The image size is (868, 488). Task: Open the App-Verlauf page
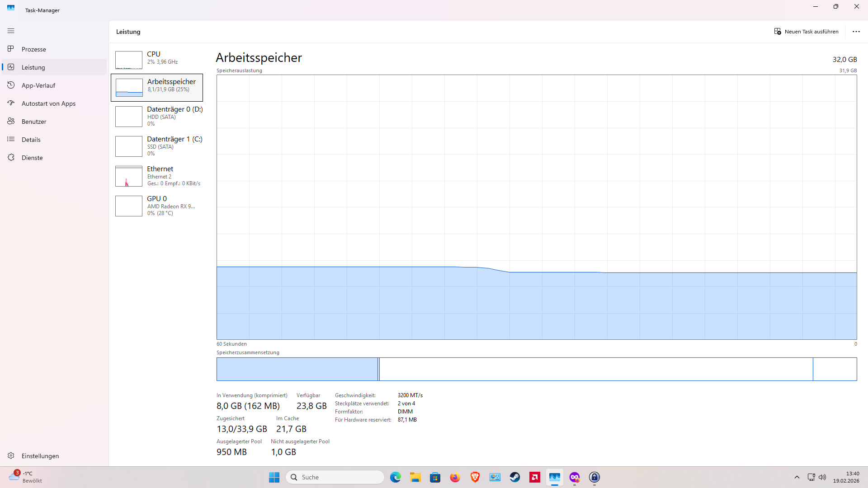pyautogui.click(x=38, y=85)
